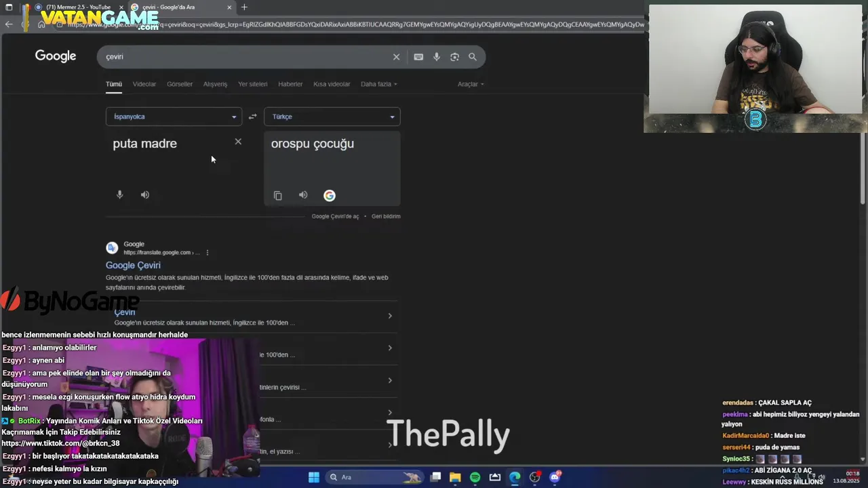
Task: Click 'Google Çeviri'de aç' link
Action: point(335,216)
